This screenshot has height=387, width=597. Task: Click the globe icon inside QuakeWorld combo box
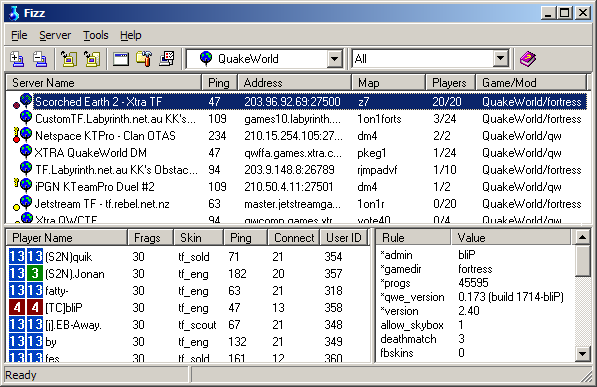206,58
